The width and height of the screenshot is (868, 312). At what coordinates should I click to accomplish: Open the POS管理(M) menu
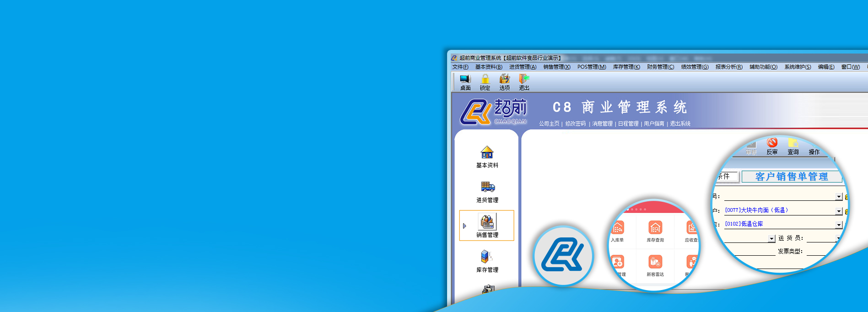[592, 67]
